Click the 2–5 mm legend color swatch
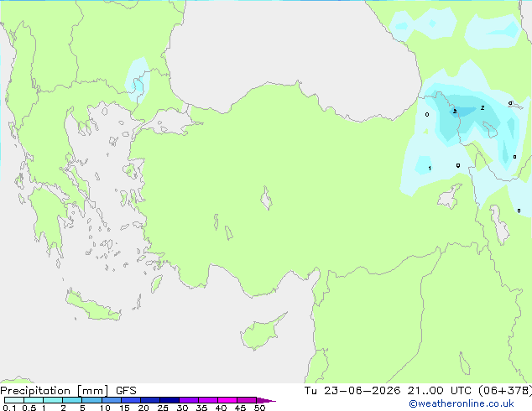This screenshot has width=532, height=411. pos(72,400)
